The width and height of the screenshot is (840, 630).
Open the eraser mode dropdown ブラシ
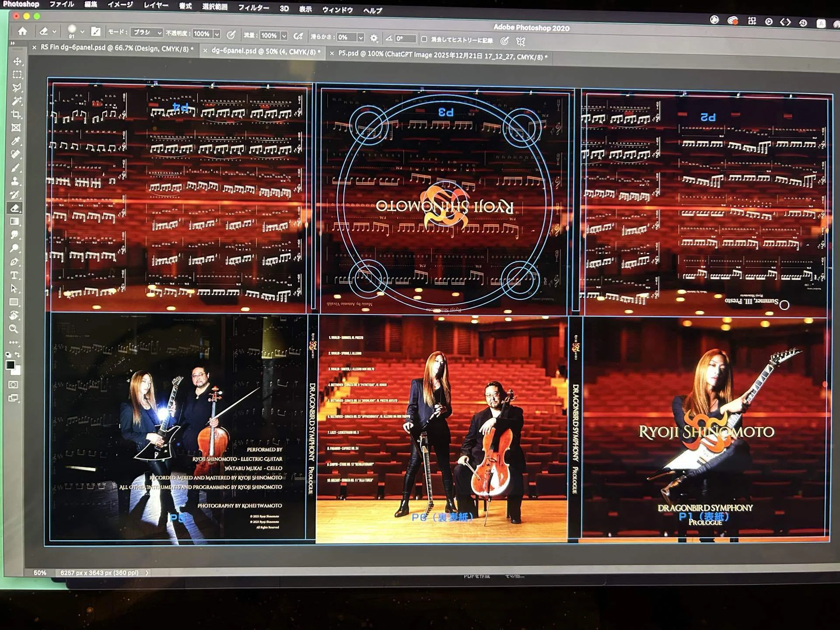(x=147, y=33)
